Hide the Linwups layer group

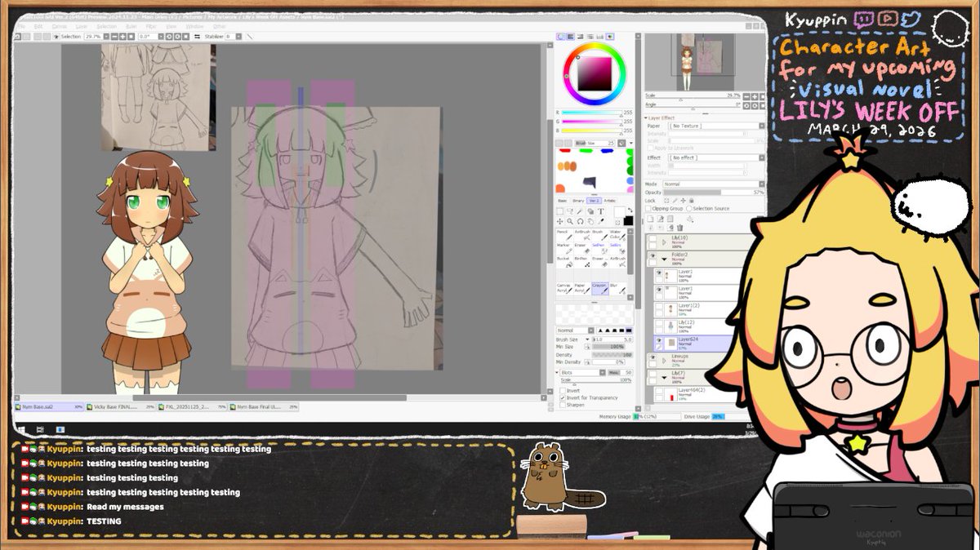click(653, 357)
